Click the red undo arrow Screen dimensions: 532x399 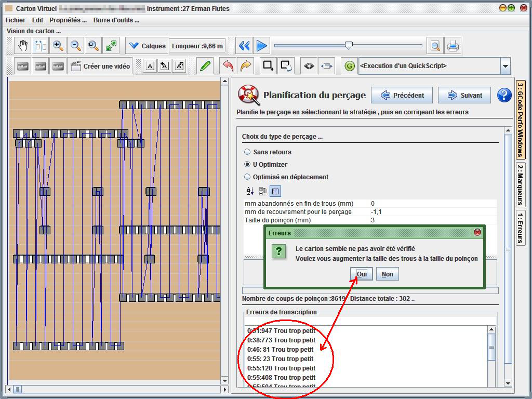pyautogui.click(x=228, y=66)
